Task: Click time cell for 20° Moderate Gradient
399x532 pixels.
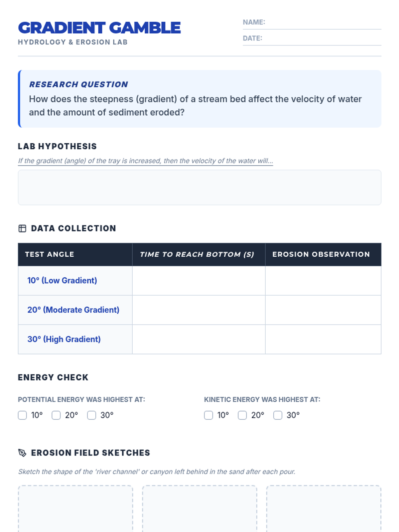Action: [x=199, y=310]
